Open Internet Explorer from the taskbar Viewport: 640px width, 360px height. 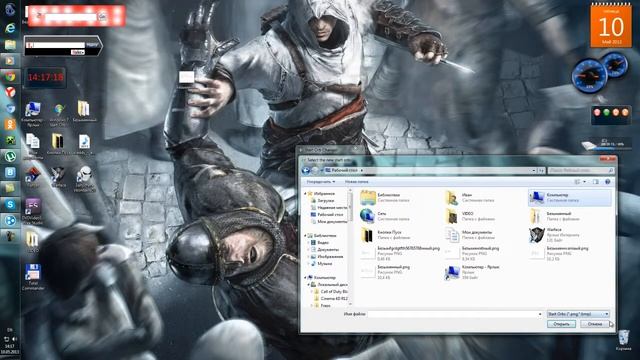click(10, 28)
